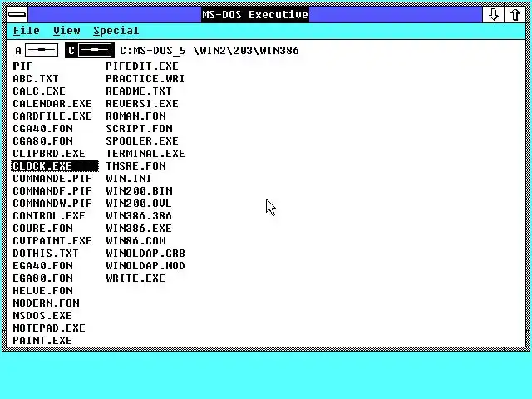Select CALENDAR.EXE
The width and height of the screenshot is (532, 399).
(52, 103)
